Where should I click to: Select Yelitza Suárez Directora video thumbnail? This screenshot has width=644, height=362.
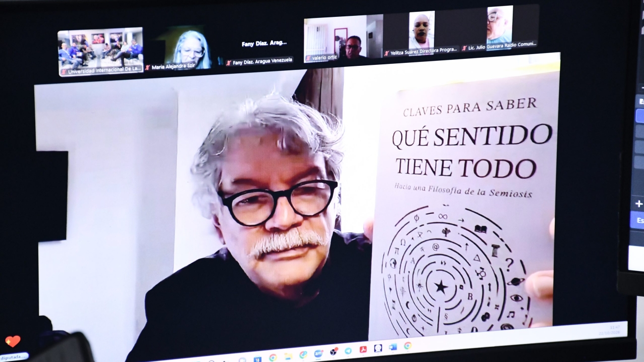coord(421,32)
